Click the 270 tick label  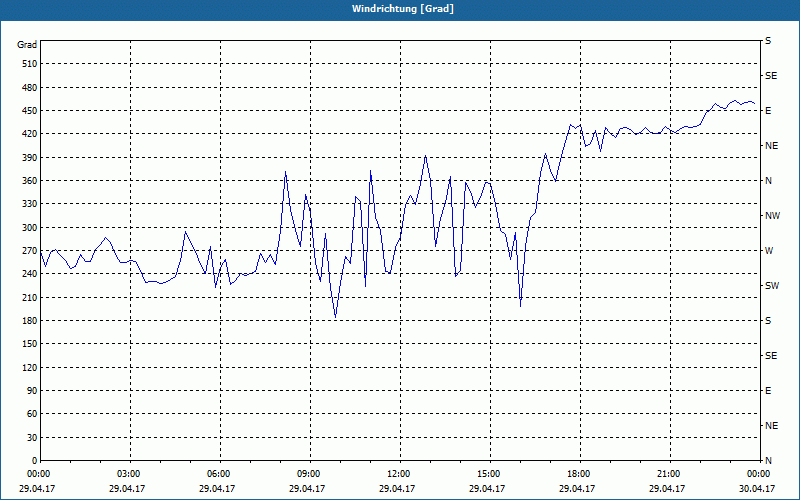[x=30, y=251]
